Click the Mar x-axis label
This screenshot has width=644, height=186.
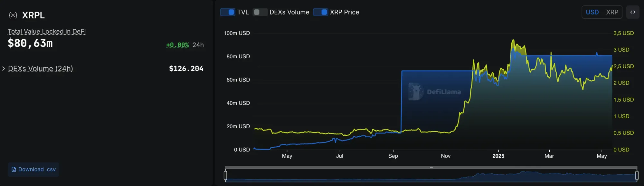[x=549, y=156]
